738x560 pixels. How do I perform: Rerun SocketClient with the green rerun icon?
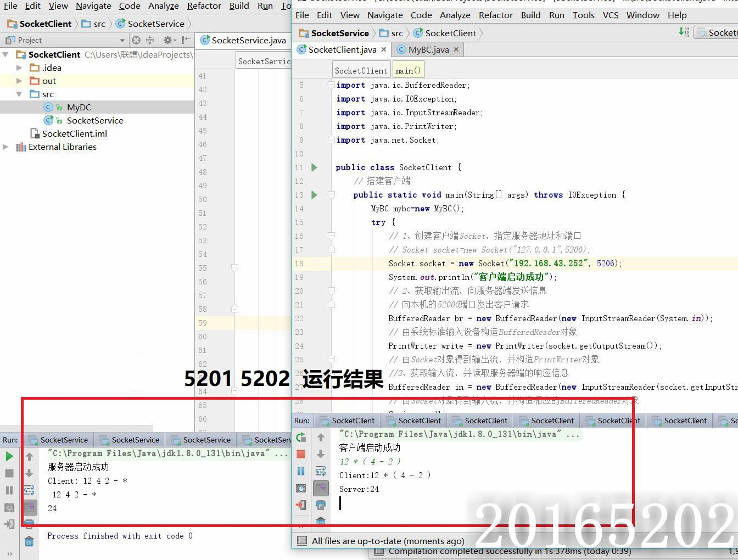[301, 438]
